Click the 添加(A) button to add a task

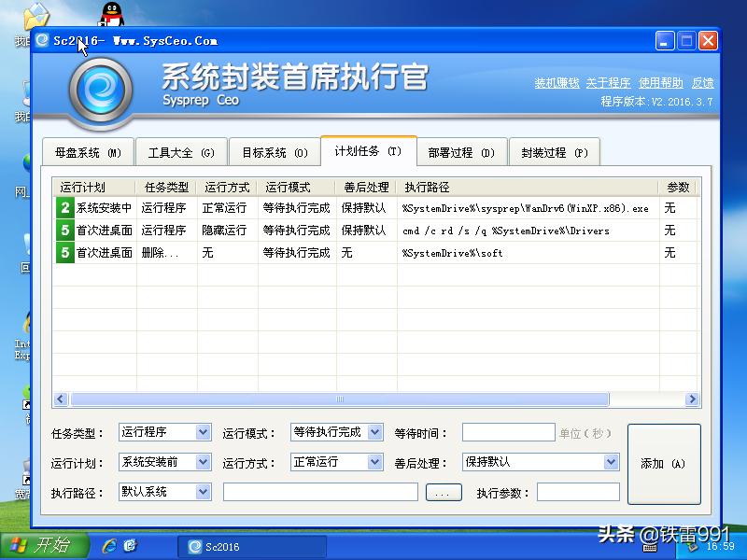click(x=665, y=462)
